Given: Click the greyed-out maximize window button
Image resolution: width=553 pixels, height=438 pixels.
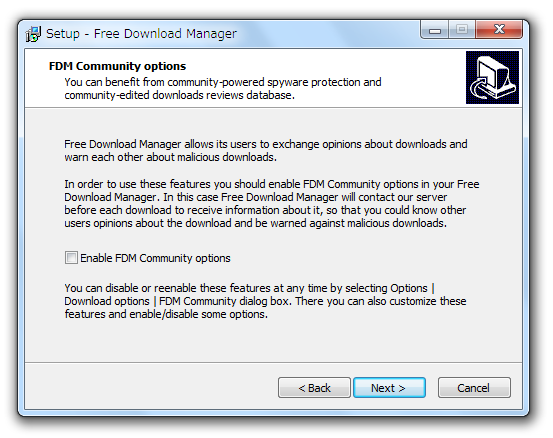Looking at the screenshot, I should (462, 30).
